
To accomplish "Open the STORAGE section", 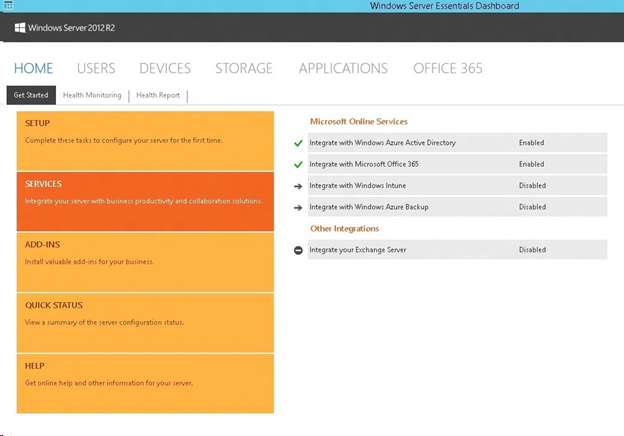I will (244, 68).
